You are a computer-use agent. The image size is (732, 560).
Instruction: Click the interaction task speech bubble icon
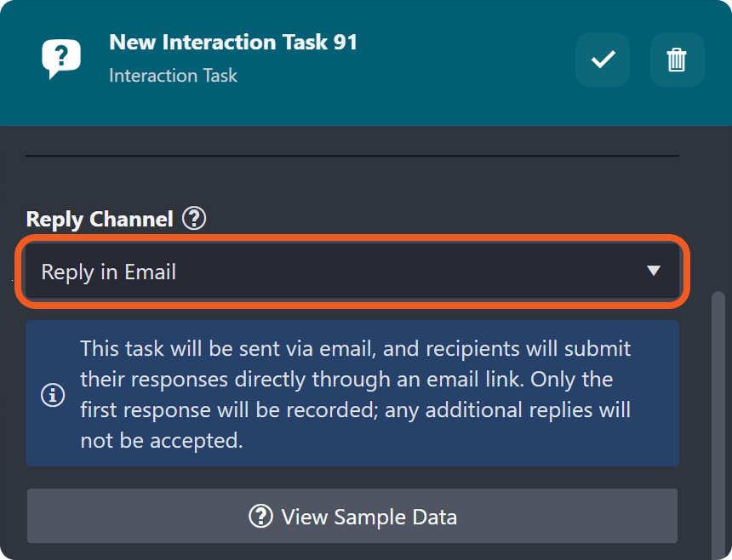[x=61, y=59]
